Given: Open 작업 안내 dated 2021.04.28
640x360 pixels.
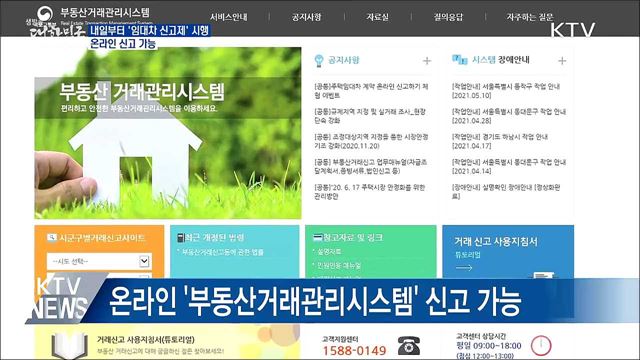Looking at the screenshot, I should click(x=509, y=116).
